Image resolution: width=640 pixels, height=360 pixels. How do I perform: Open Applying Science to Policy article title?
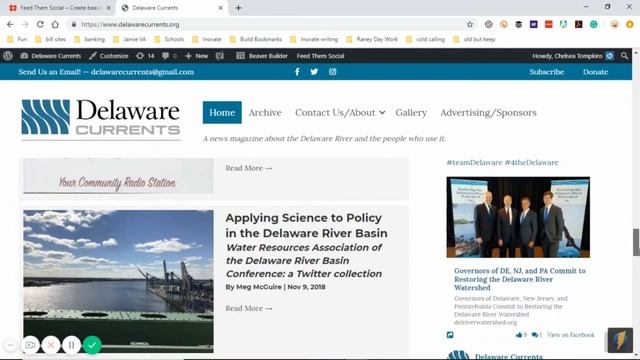tap(306, 225)
